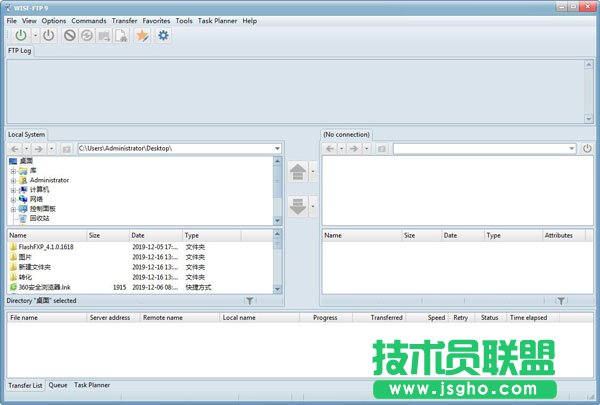Click the local pane filter funnel icon

[x=249, y=300]
